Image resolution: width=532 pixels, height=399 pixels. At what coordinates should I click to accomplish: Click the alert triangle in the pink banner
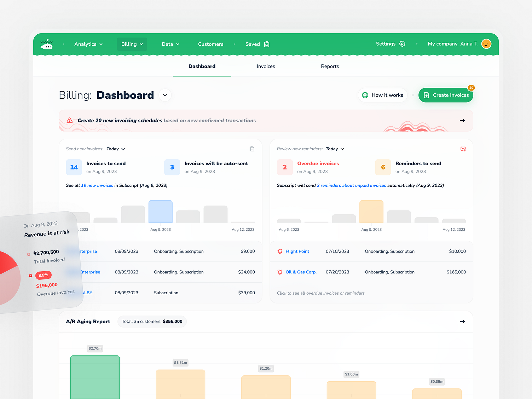[69, 120]
